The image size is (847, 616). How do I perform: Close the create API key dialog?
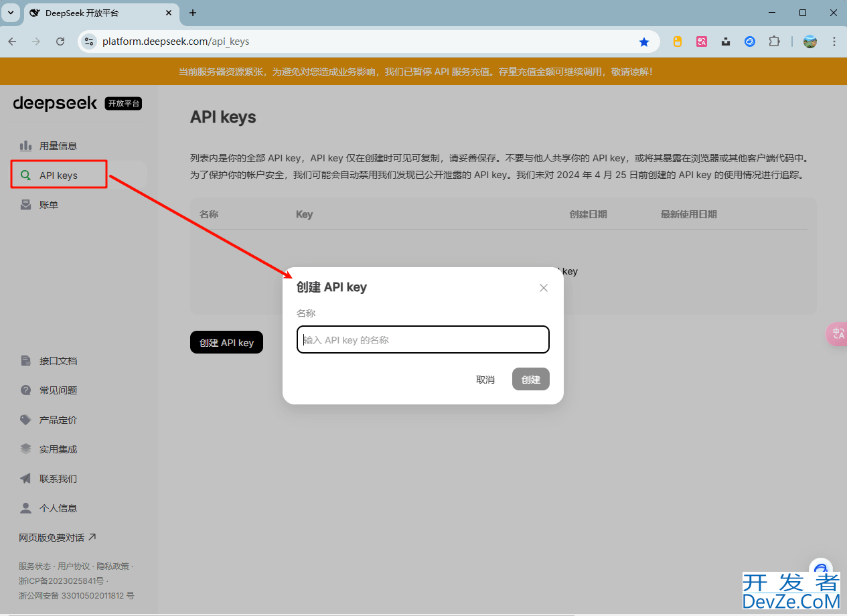[x=544, y=288]
